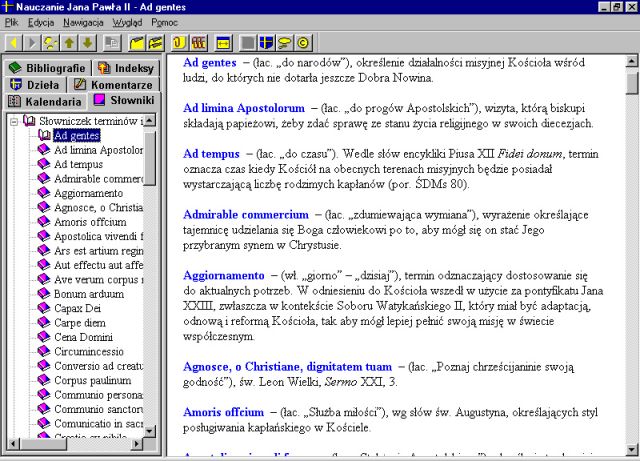Click the tree panel scroll right arrow

pos(137,443)
